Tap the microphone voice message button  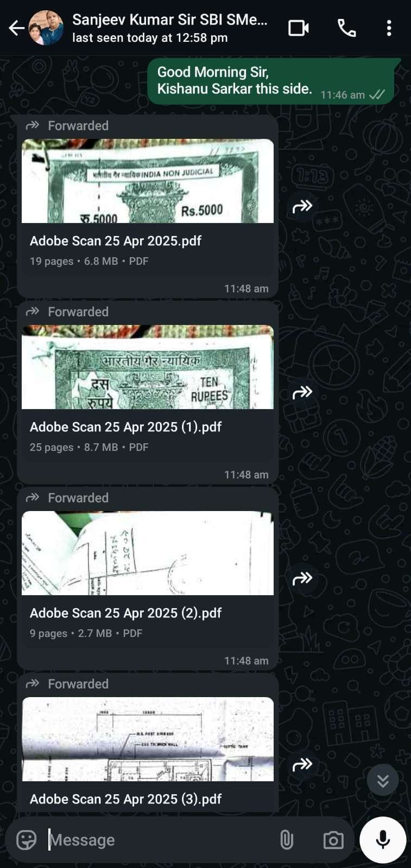383,840
